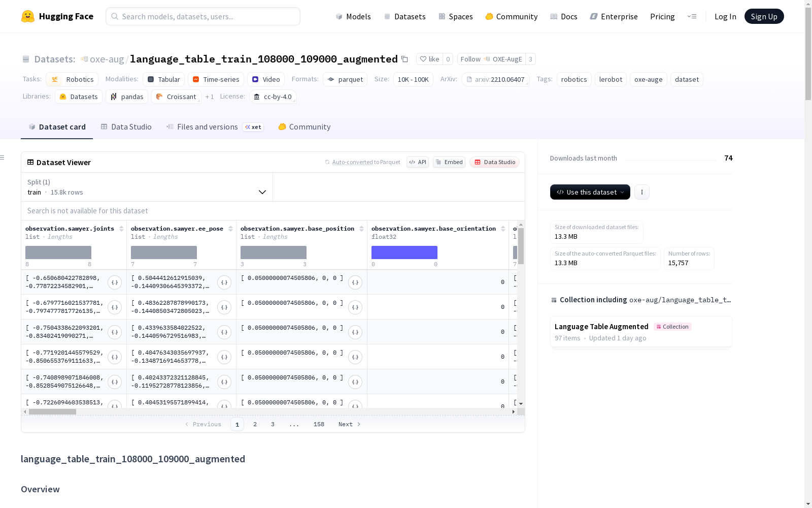
Task: Expand joints cell starting with -0.7719201445579529
Action: 115,357
